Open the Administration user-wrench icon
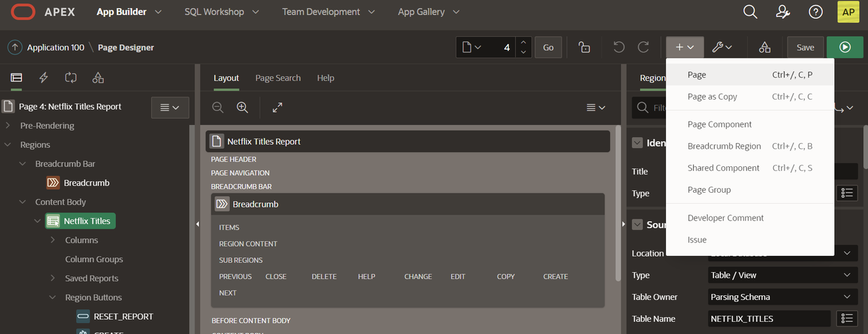 click(x=783, y=12)
